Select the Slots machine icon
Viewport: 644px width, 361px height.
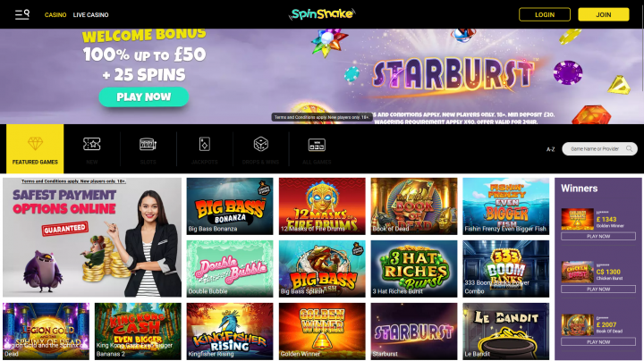(x=148, y=144)
